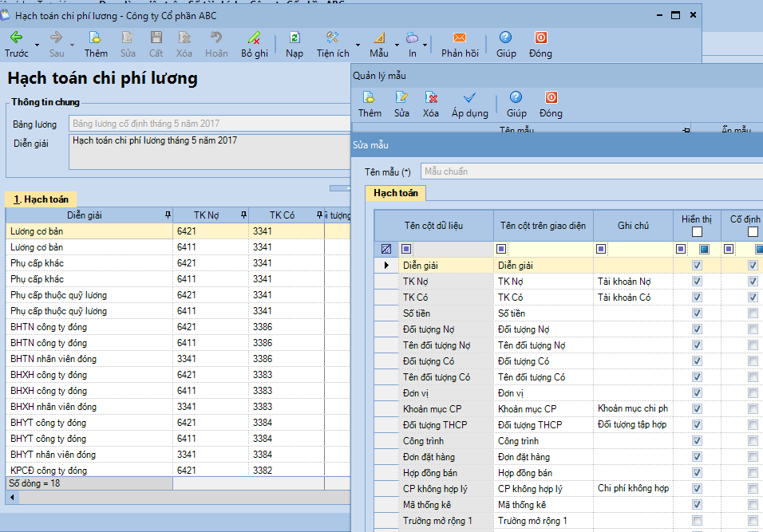Open dropdown arrow next to Mẫu
The image size is (763, 532).
pyautogui.click(x=397, y=45)
